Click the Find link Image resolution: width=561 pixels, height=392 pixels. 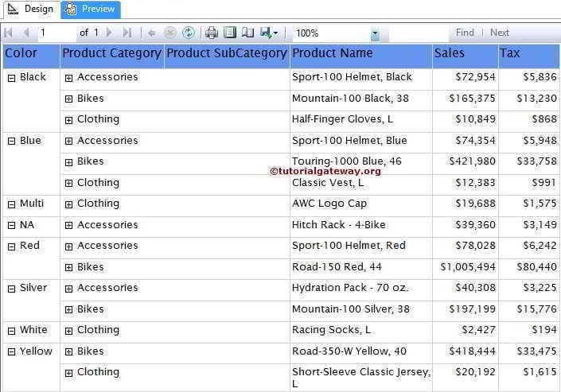click(465, 33)
